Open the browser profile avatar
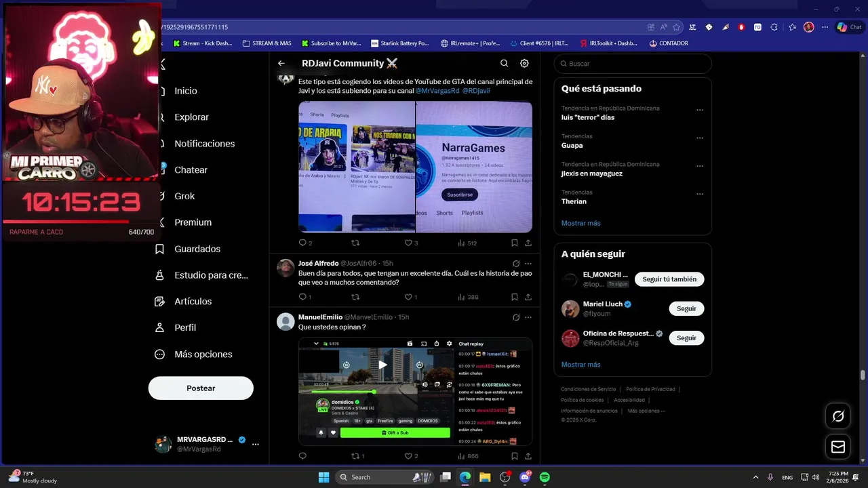This screenshot has height=488, width=868. 808,27
